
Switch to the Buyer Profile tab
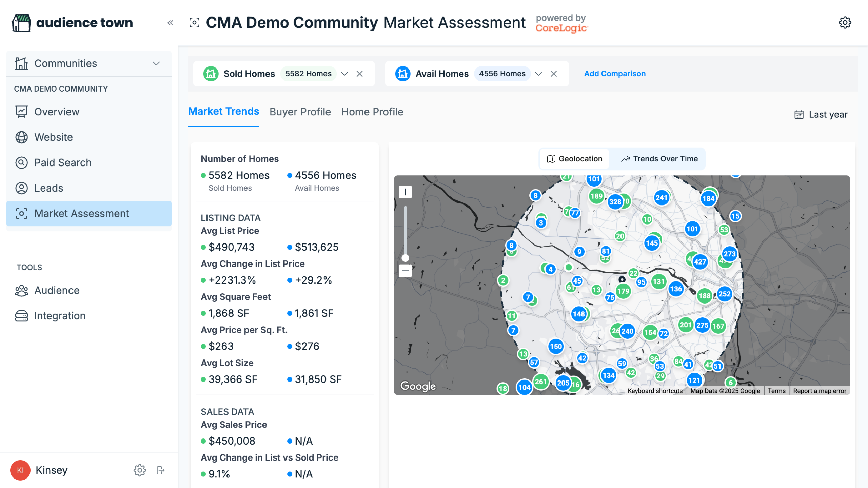[300, 112]
